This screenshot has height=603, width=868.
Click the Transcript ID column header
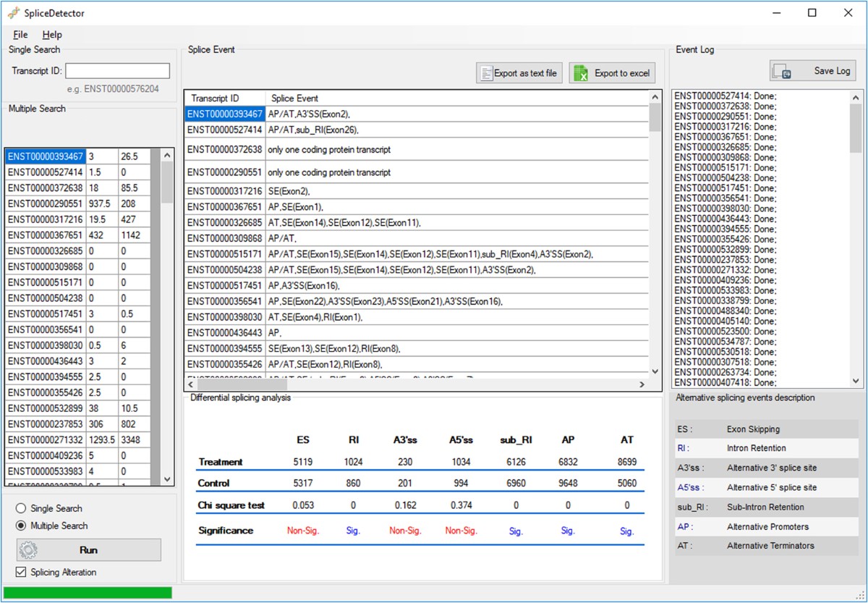point(226,98)
